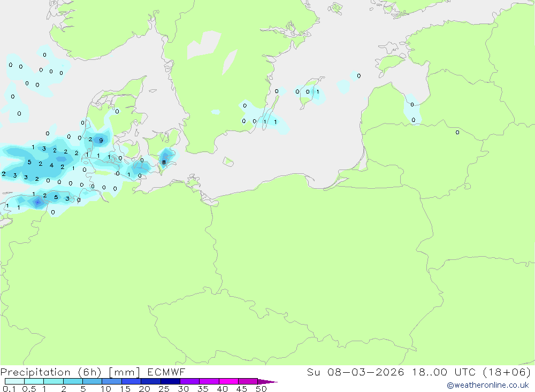Viewport: 535px width, 392px height.
Task: Click the precipitation value 9 over Denmark
Action: 101,141
